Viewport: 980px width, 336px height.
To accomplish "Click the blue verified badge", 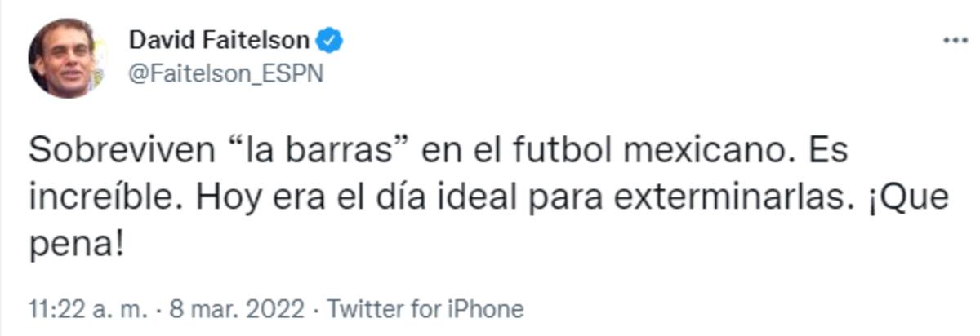I will click(x=329, y=40).
